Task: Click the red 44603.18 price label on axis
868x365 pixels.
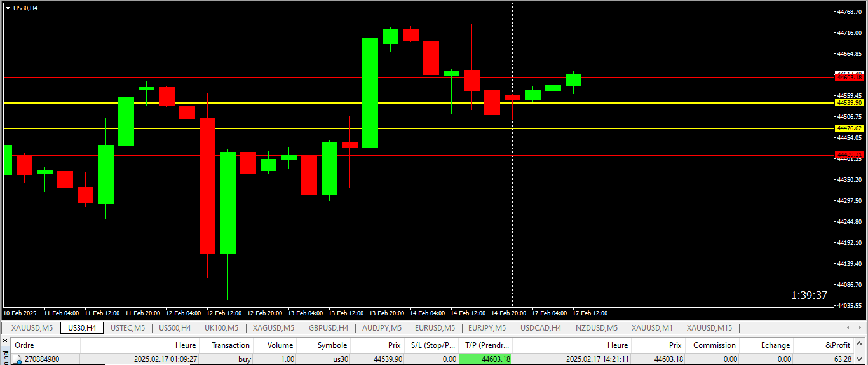Action: [x=850, y=77]
